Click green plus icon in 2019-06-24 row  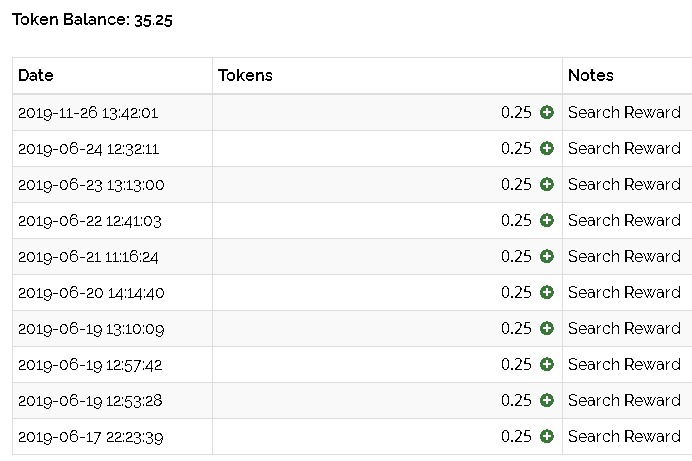pyautogui.click(x=546, y=148)
